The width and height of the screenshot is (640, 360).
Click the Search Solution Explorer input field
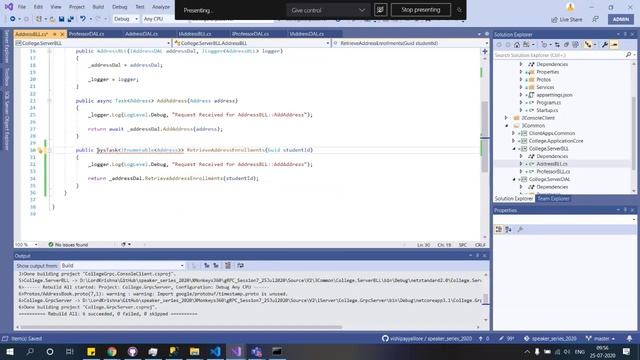tap(559, 55)
